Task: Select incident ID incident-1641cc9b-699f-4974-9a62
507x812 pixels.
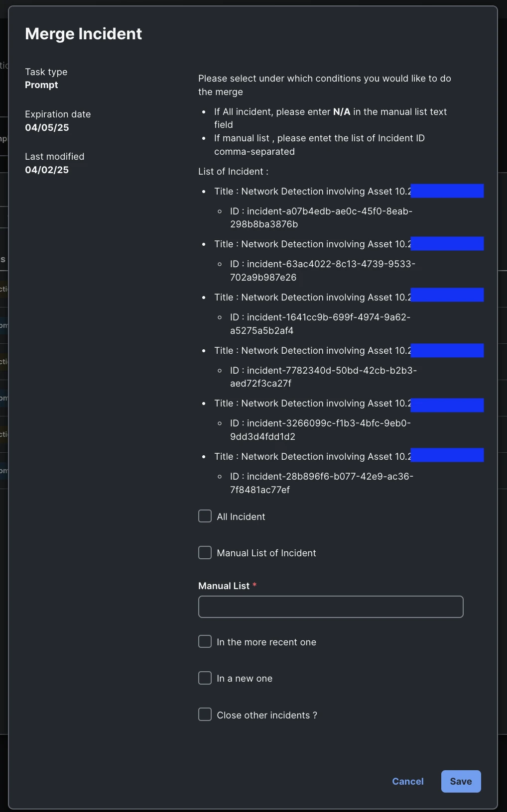Action: [x=320, y=323]
